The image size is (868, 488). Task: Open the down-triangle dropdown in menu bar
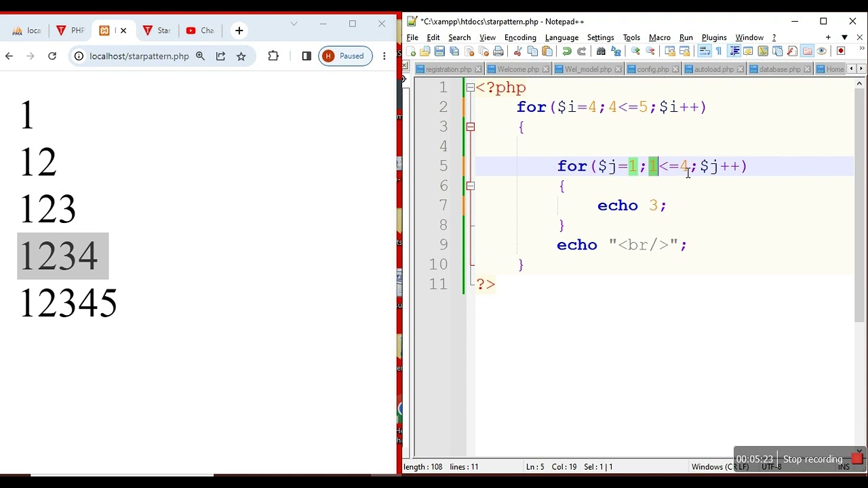(x=844, y=37)
